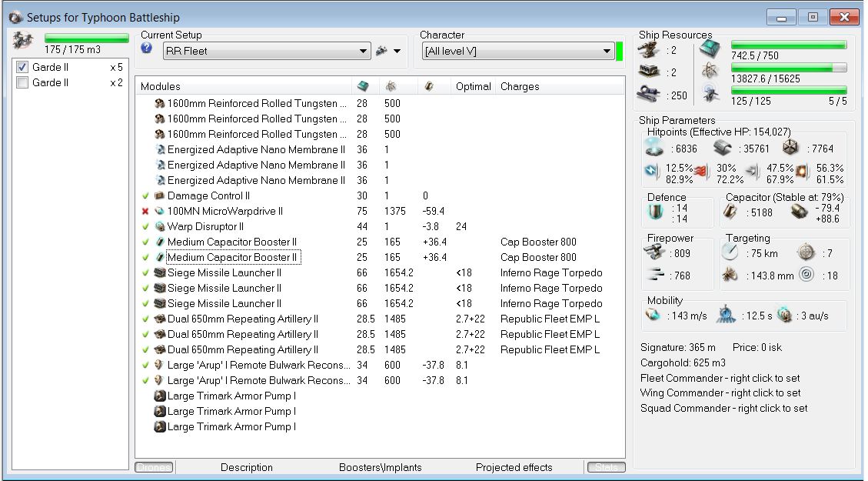This screenshot has width=868, height=481.
Task: Toggle Damage Control II active state
Action: click(x=145, y=195)
